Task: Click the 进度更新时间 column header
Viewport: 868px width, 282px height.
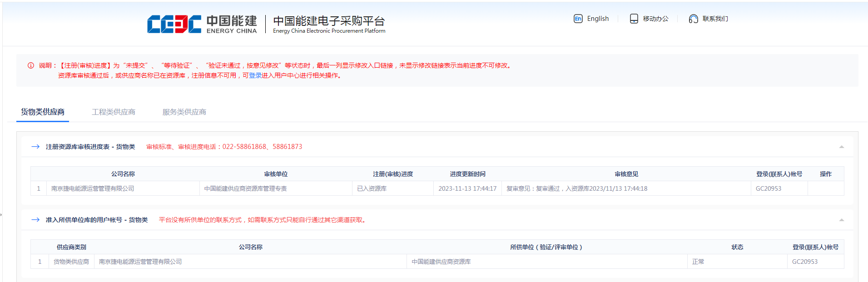Action: (467, 174)
